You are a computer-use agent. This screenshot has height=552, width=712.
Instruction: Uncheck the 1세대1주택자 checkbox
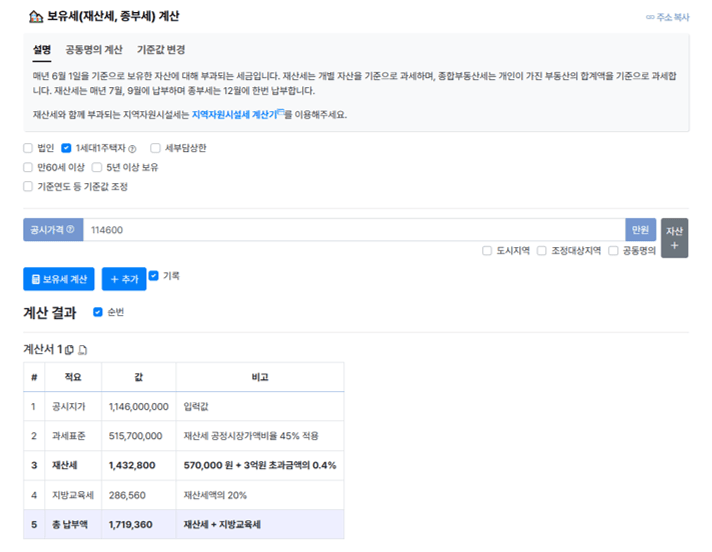pos(66,148)
